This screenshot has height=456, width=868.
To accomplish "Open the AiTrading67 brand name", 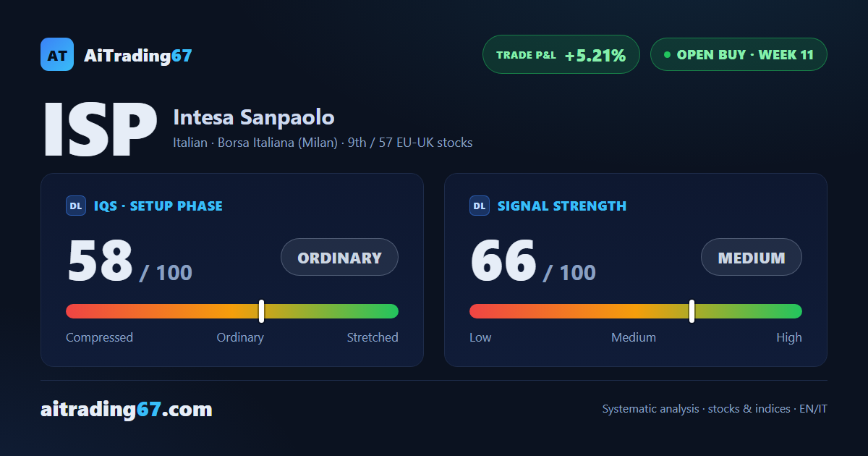I will point(138,55).
